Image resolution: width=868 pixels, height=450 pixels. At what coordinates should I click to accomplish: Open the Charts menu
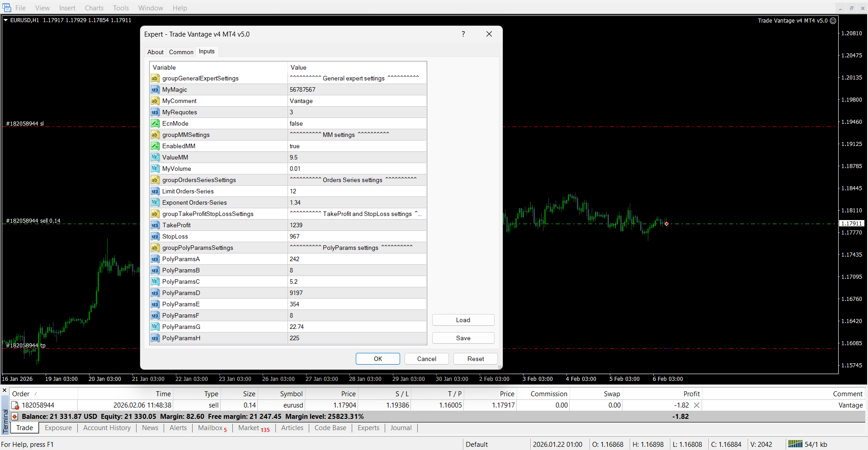tap(94, 8)
